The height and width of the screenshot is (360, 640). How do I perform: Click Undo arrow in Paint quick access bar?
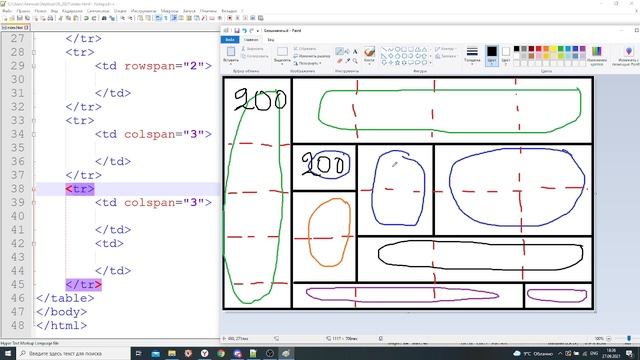(244, 31)
